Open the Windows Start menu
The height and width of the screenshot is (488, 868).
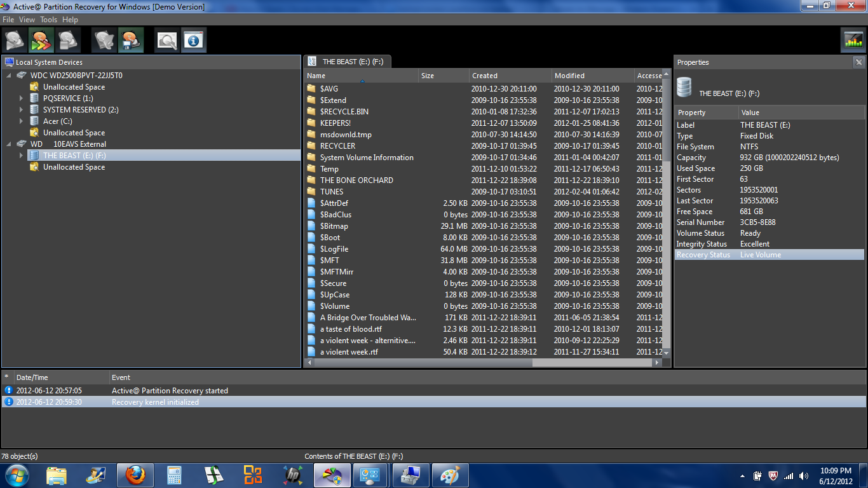click(x=17, y=475)
